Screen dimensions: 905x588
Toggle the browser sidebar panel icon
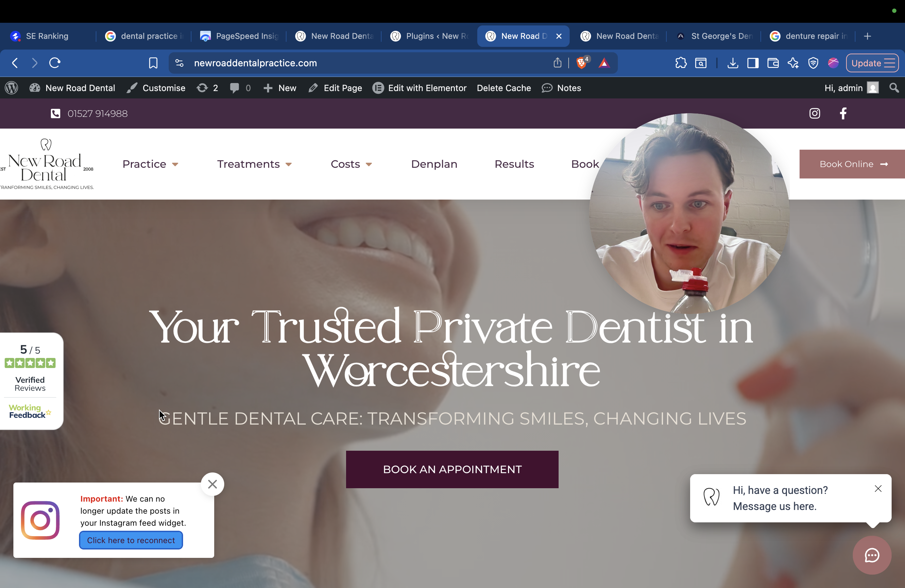click(x=752, y=63)
